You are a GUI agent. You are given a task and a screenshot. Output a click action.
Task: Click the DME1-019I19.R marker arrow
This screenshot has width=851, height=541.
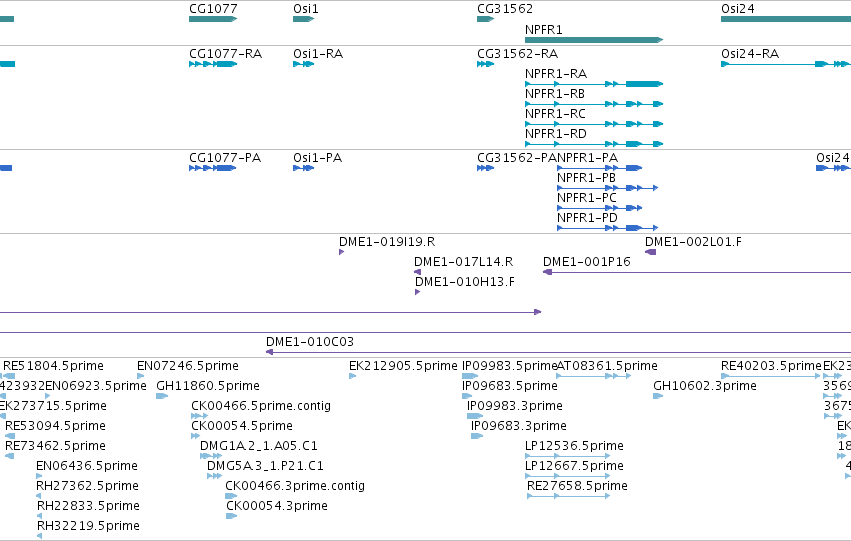[341, 252]
